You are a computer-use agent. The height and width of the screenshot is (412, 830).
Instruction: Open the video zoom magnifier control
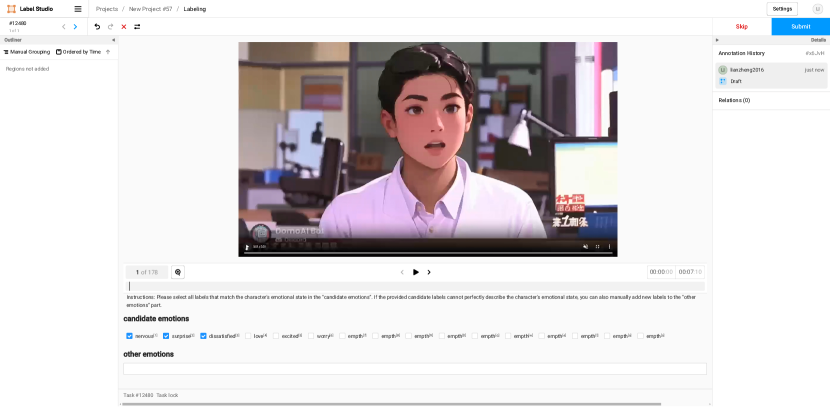click(178, 272)
